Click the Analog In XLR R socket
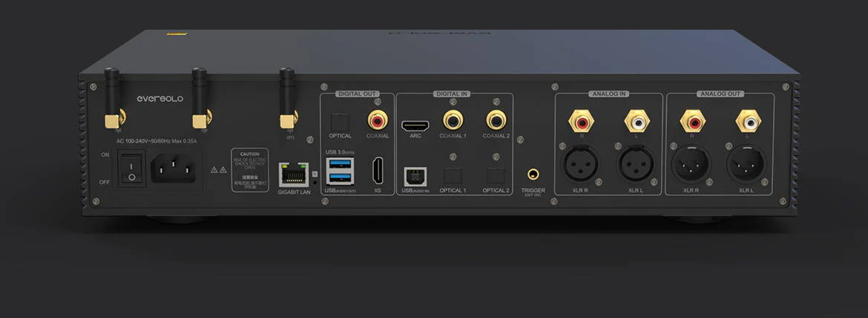The image size is (868, 318). (580, 165)
